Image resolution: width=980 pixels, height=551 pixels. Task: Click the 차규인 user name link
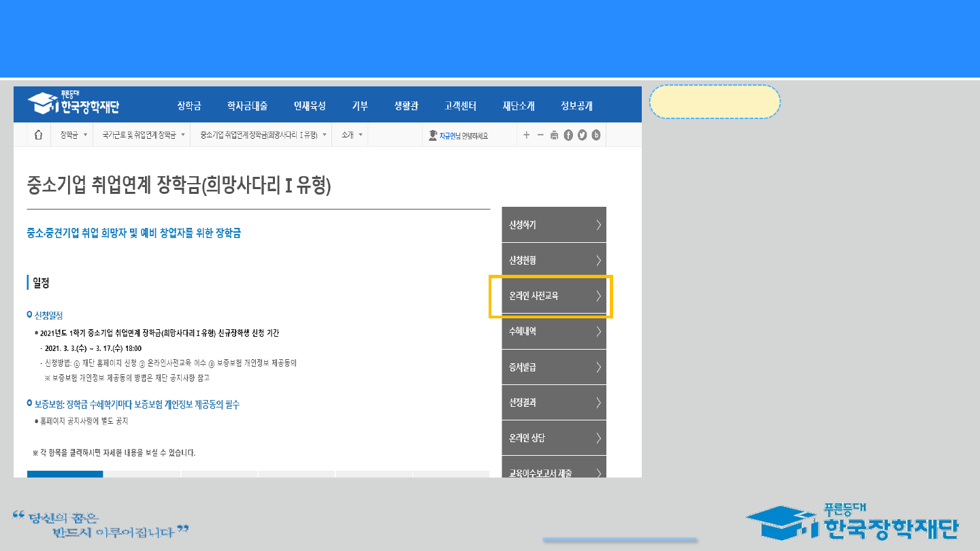pos(449,136)
